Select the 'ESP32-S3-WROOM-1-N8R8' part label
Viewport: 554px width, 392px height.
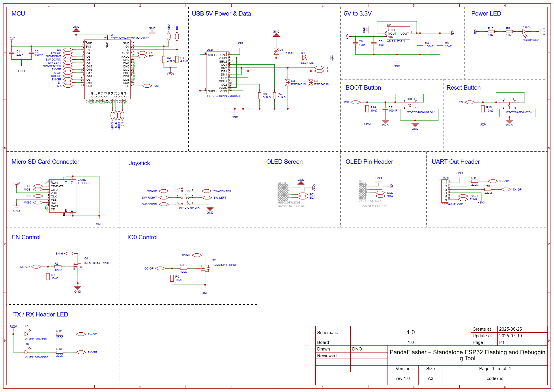(x=130, y=38)
